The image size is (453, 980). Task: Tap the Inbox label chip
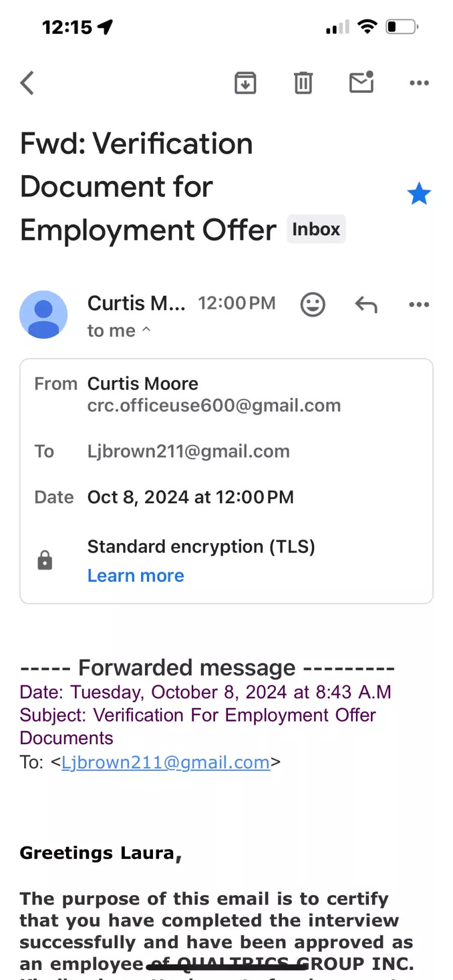pyautogui.click(x=316, y=229)
